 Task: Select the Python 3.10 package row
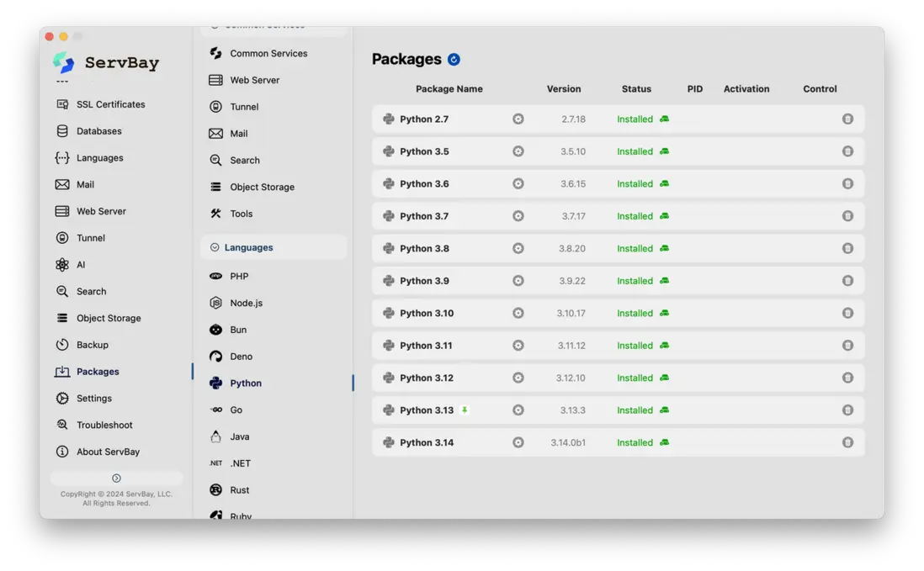click(427, 314)
